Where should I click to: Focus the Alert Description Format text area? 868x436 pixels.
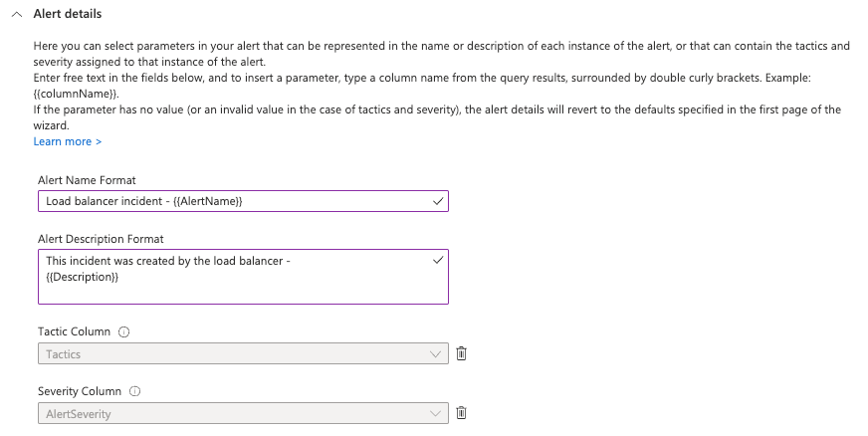(243, 277)
